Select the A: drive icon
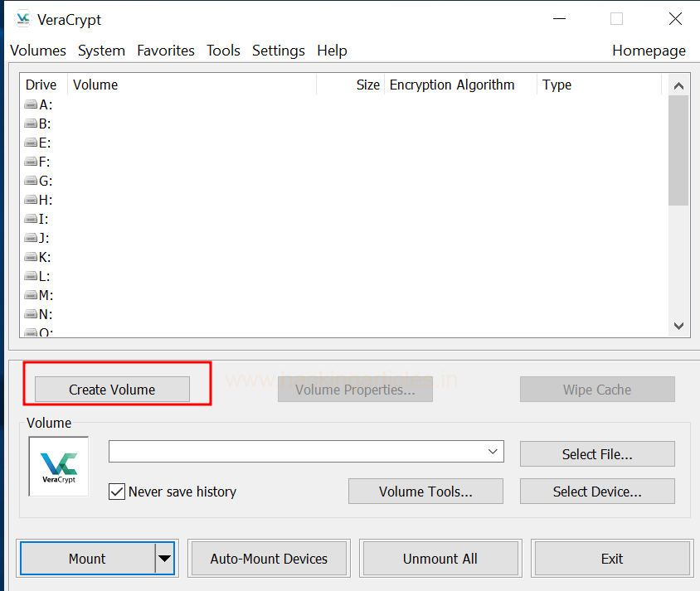 pos(31,104)
